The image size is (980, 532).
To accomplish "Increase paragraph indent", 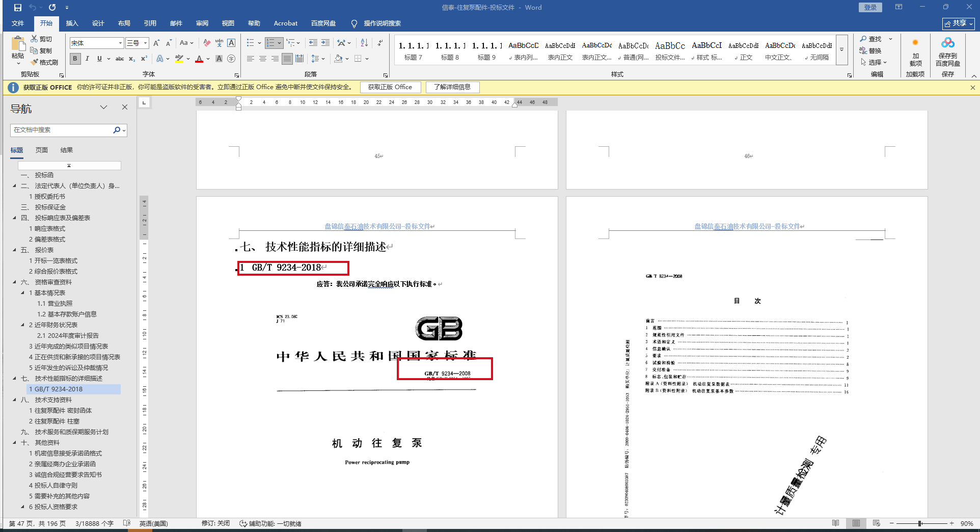I will click(x=325, y=43).
